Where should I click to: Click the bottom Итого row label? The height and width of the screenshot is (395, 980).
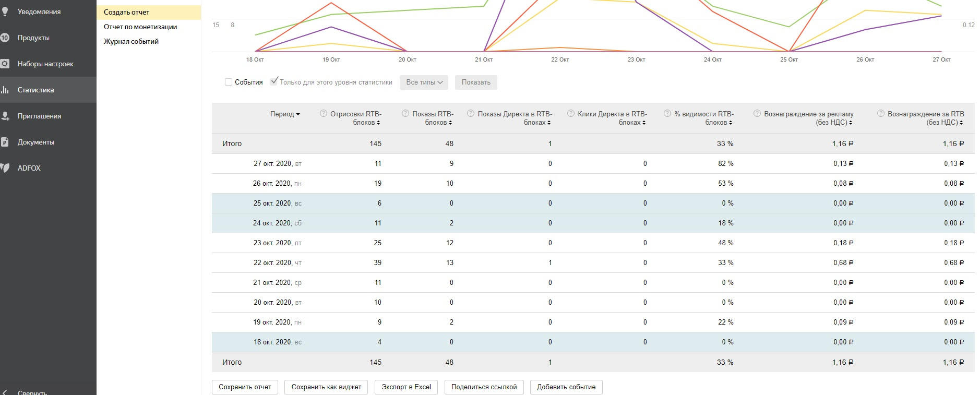pyautogui.click(x=232, y=362)
